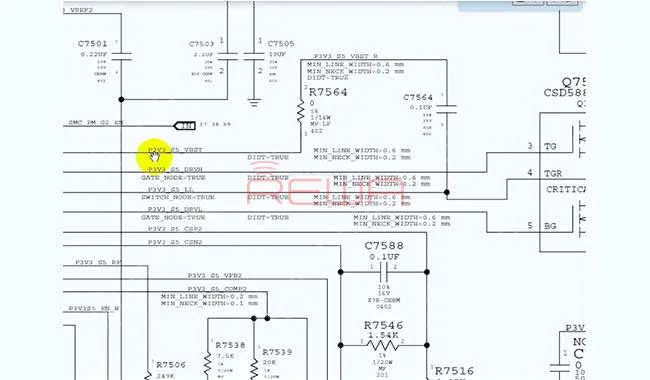Click the P3V3S5_EN_R net name
Image resolution: width=650 pixels, height=380 pixels.
[x=94, y=309]
